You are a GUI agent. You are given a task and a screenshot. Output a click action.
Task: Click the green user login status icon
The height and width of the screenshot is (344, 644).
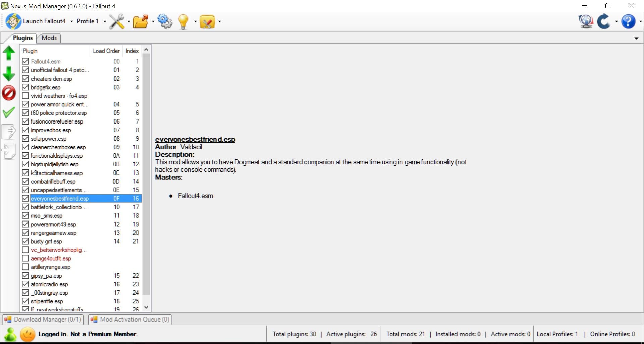(10, 334)
